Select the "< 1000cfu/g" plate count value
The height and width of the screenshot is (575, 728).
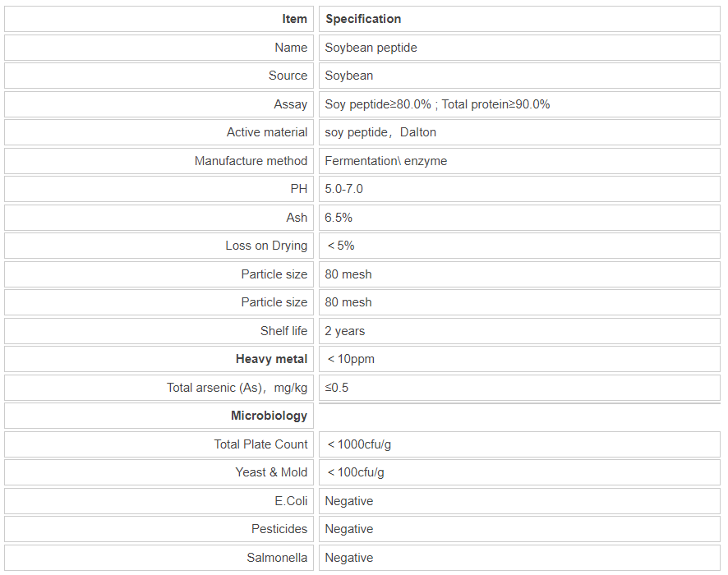(x=359, y=444)
